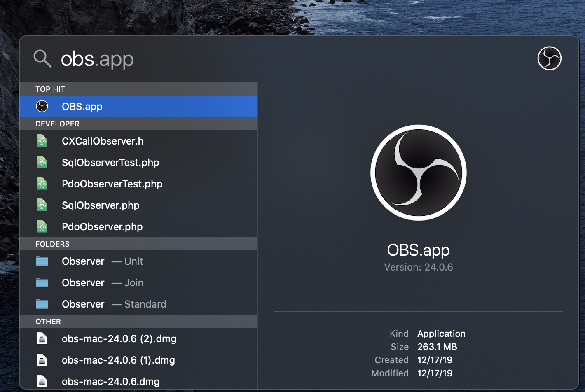Viewport: 585px width, 392px height.
Task: Click the large OBS preview icon
Action: click(419, 173)
